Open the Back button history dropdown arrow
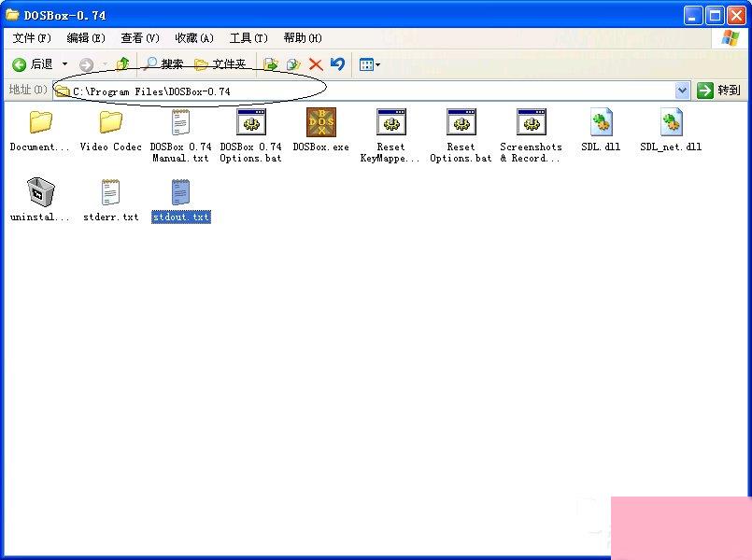Image resolution: width=752 pixels, height=560 pixels. (64, 64)
